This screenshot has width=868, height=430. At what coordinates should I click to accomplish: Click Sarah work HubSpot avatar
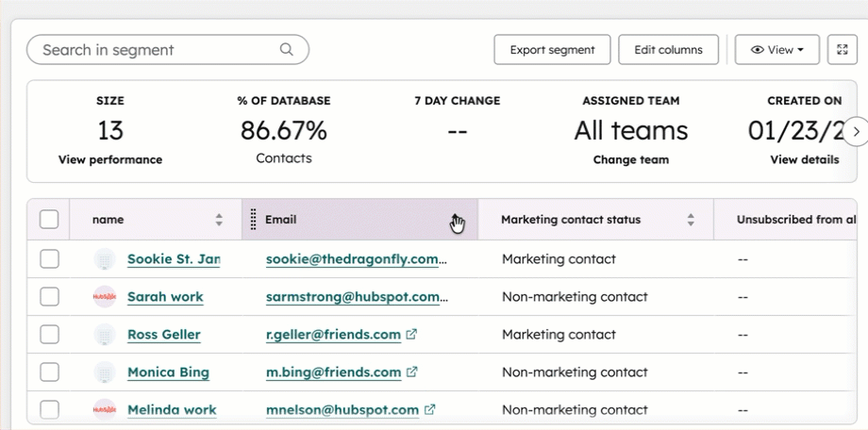105,297
